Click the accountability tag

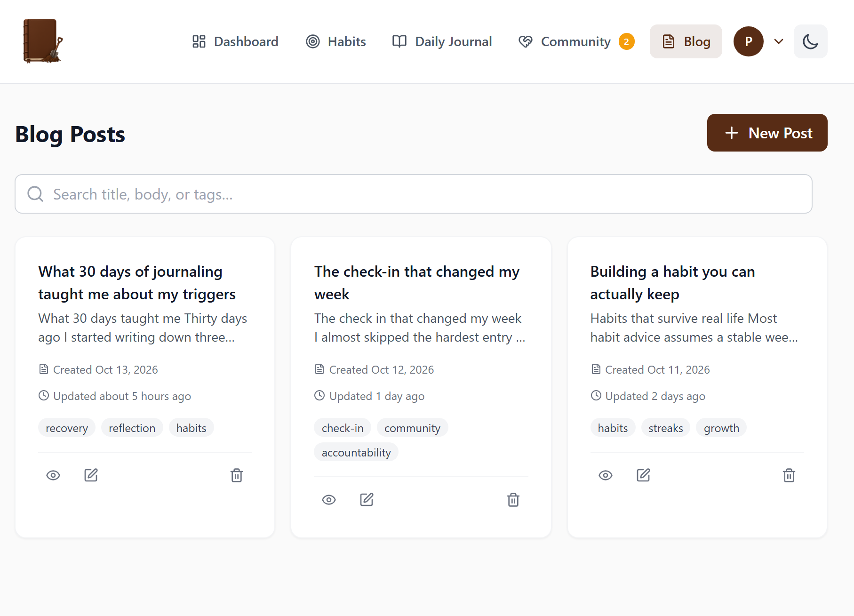coord(356,452)
